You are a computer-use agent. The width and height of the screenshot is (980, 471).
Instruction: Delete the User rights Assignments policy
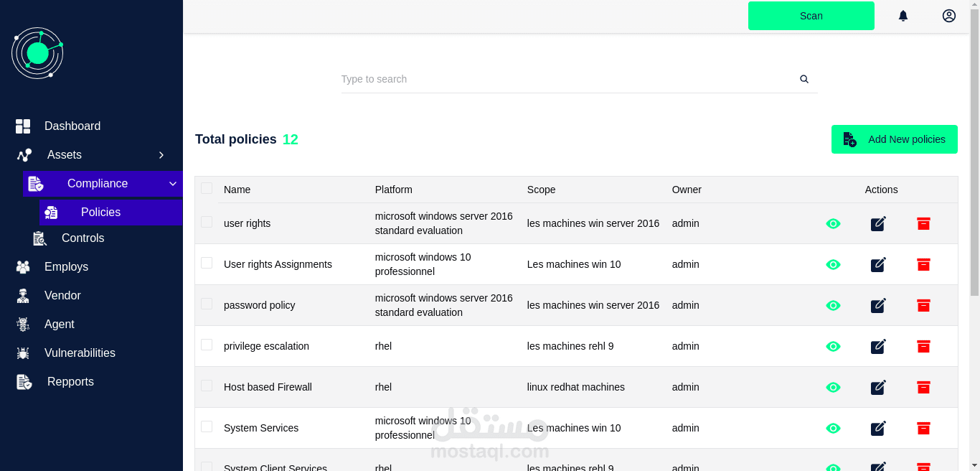[923, 264]
